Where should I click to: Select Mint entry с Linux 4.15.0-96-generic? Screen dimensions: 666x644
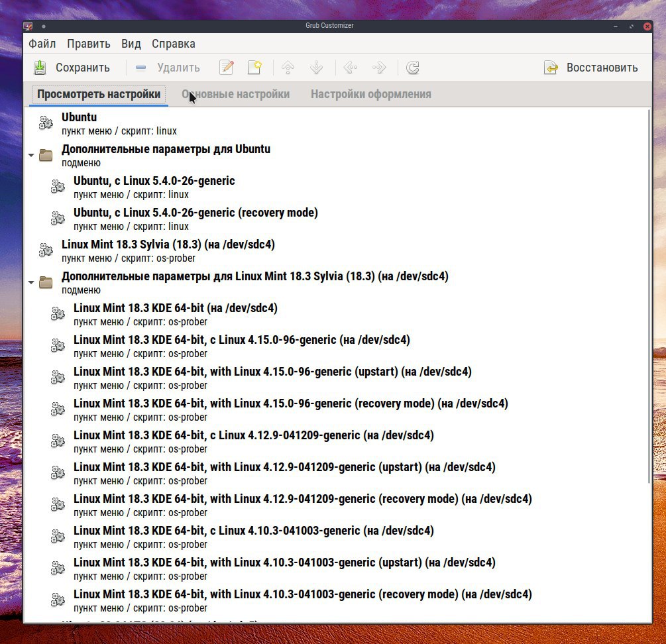click(336, 347)
